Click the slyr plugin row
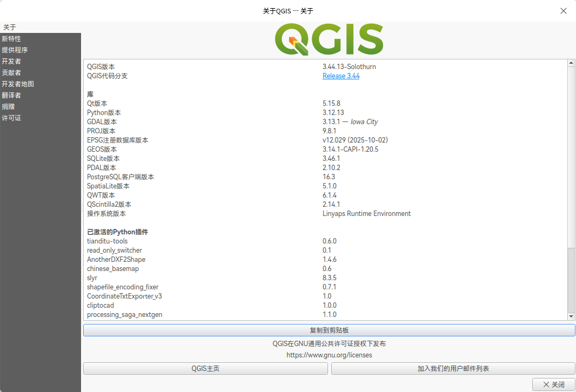 point(92,278)
